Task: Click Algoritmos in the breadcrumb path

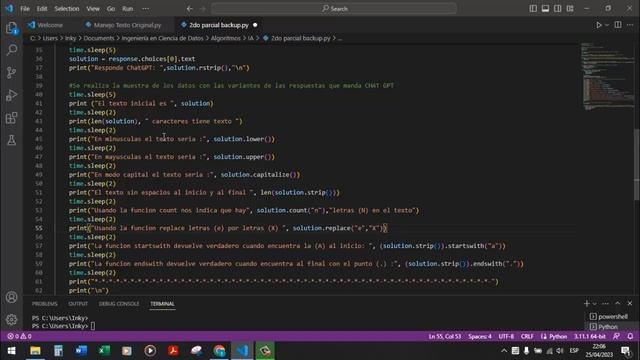Action: point(226,38)
